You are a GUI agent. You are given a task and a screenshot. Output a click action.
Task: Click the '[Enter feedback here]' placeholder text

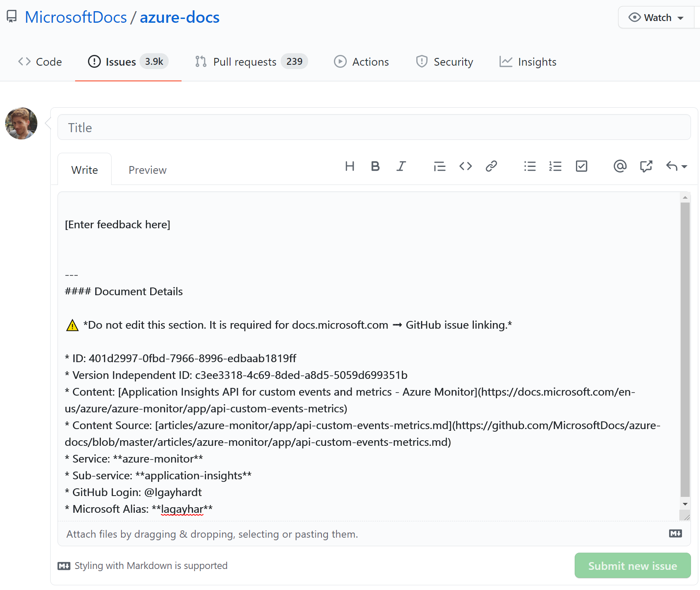coord(117,224)
